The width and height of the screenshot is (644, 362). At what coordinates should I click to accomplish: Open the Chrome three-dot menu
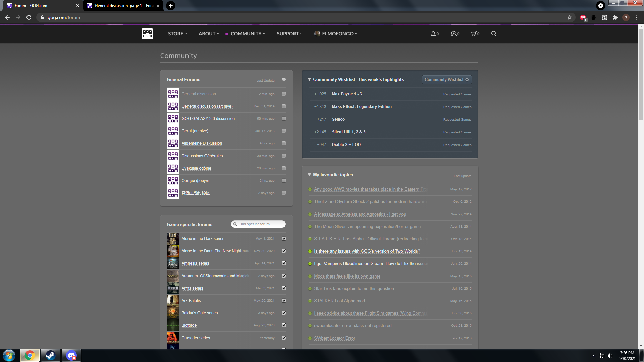click(637, 17)
